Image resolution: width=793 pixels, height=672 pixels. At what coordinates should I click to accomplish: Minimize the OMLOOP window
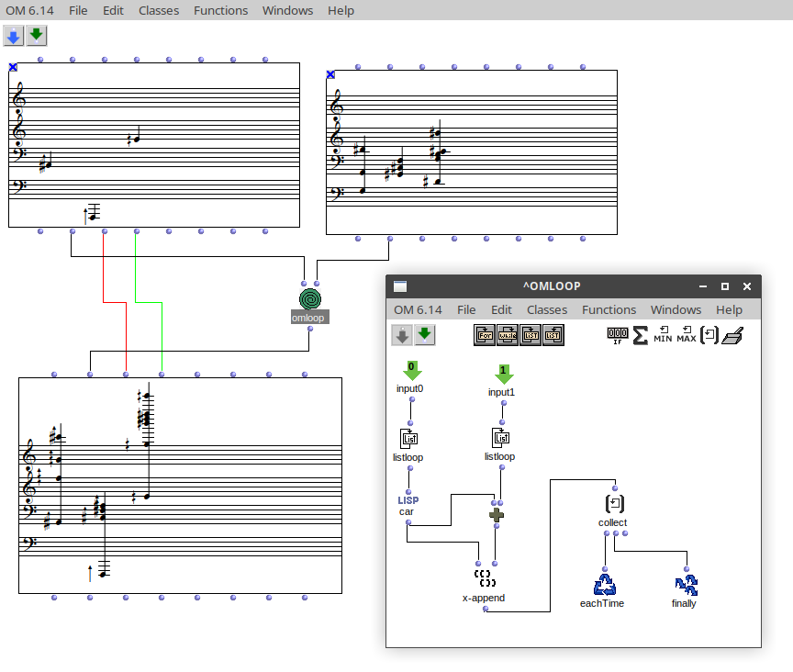coord(703,286)
